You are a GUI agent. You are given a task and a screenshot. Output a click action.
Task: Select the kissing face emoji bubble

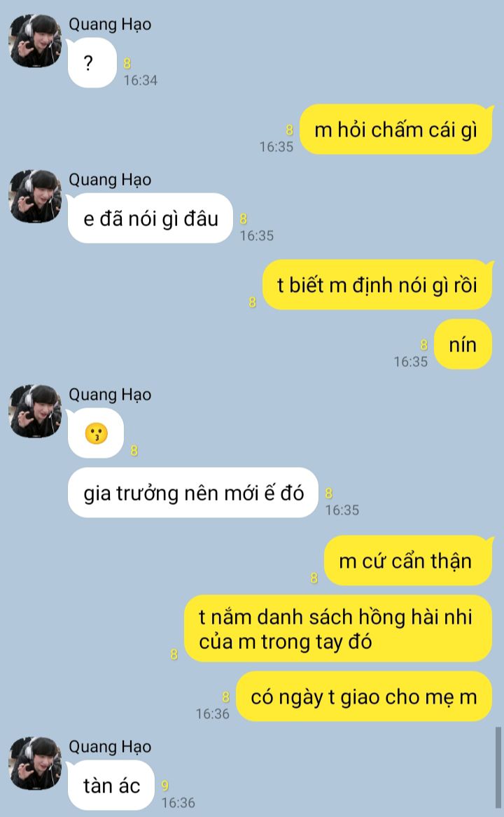[x=96, y=433]
